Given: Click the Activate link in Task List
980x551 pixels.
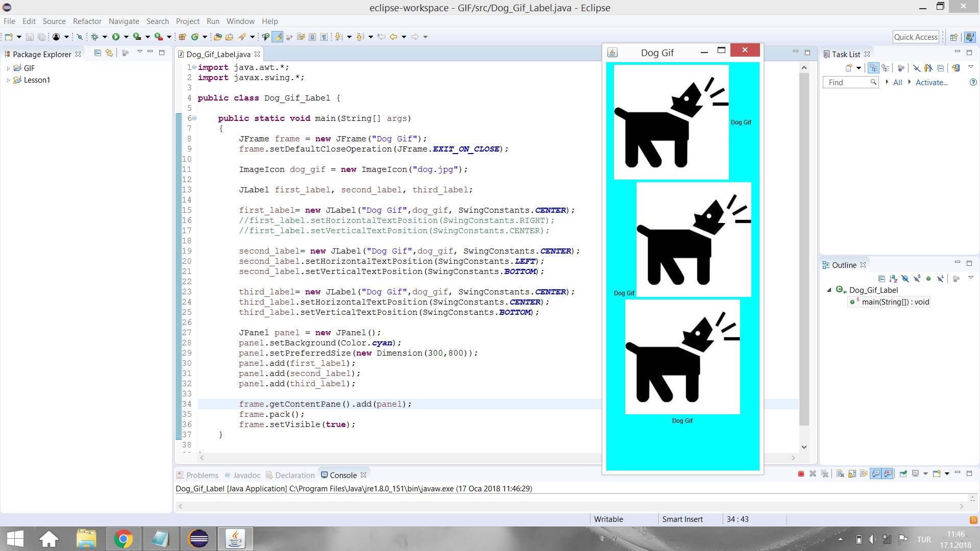Looking at the screenshot, I should (932, 82).
